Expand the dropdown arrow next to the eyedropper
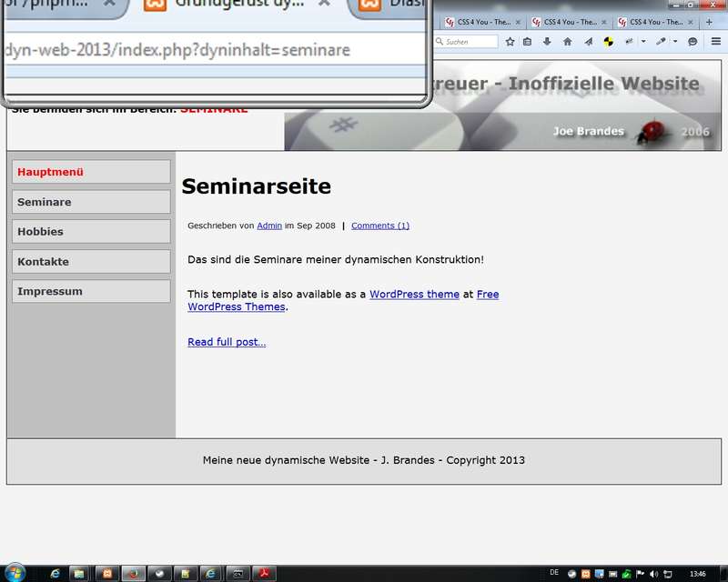Viewport: 728px width, 582px height. pyautogui.click(x=675, y=41)
